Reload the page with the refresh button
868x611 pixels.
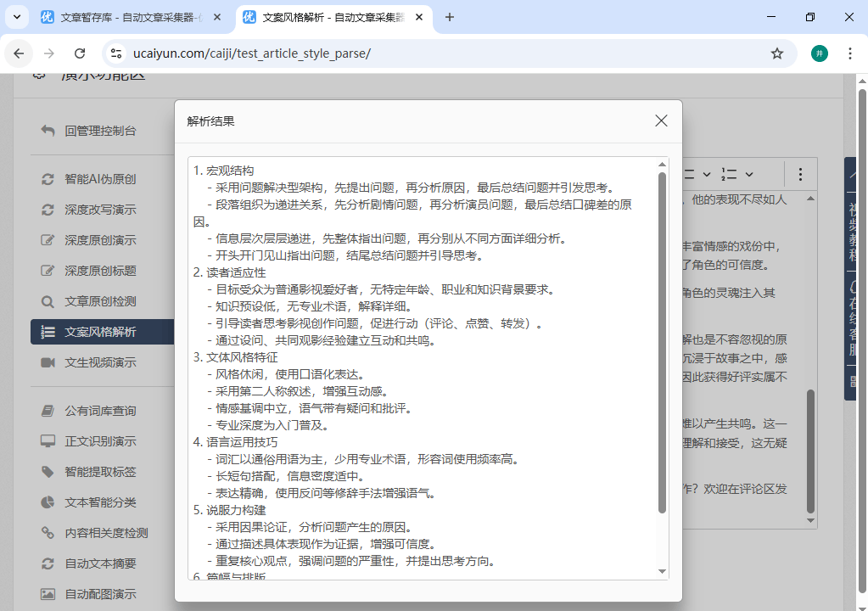pos(80,53)
